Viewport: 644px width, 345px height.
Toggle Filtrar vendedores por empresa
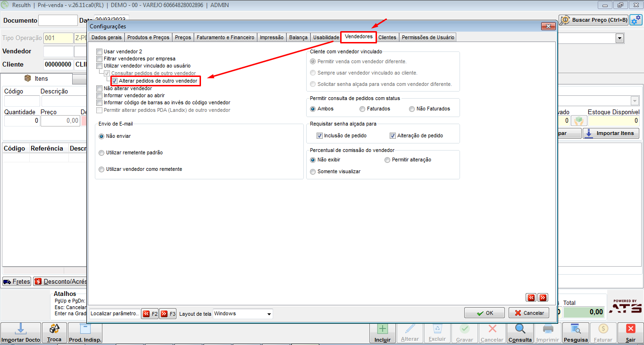click(x=99, y=59)
